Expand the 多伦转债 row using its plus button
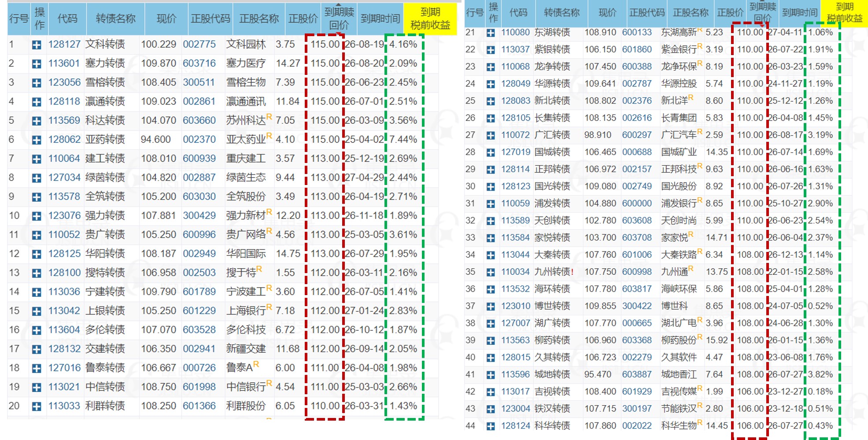The width and height of the screenshot is (868, 440). [37, 330]
